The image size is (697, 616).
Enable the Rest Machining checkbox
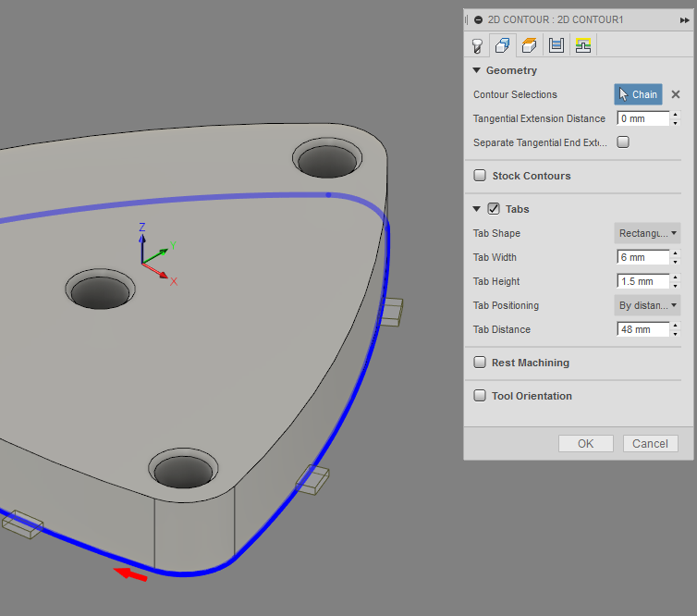click(480, 363)
